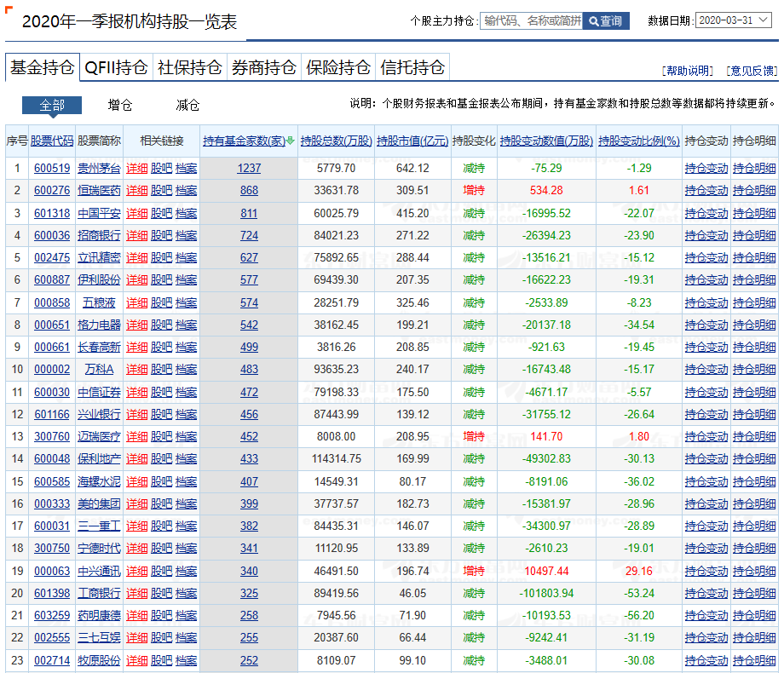The image size is (784, 673).
Task: Switch to the 券商持仓 tab
Action: pos(263,67)
